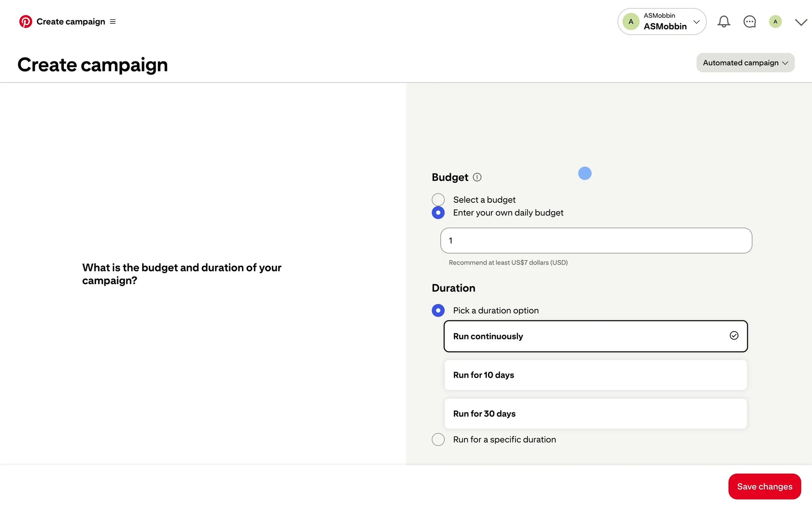Expand the Automated campaign dropdown
The image size is (812, 508).
pos(745,63)
